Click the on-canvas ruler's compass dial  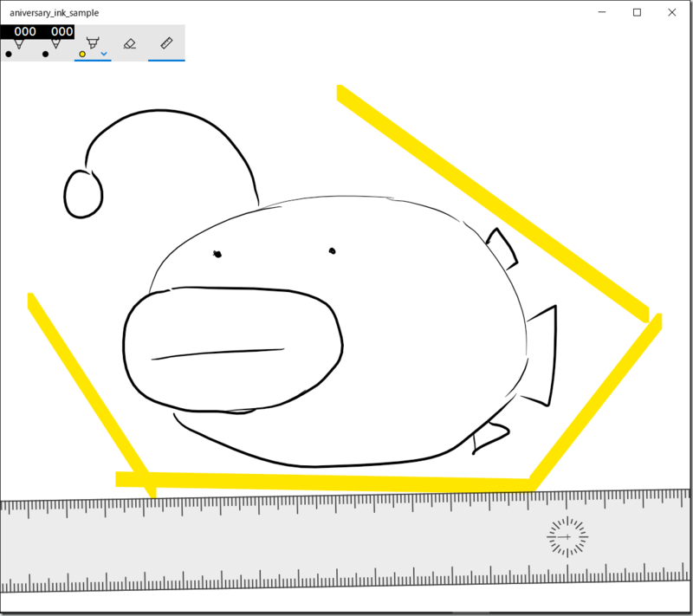click(567, 537)
